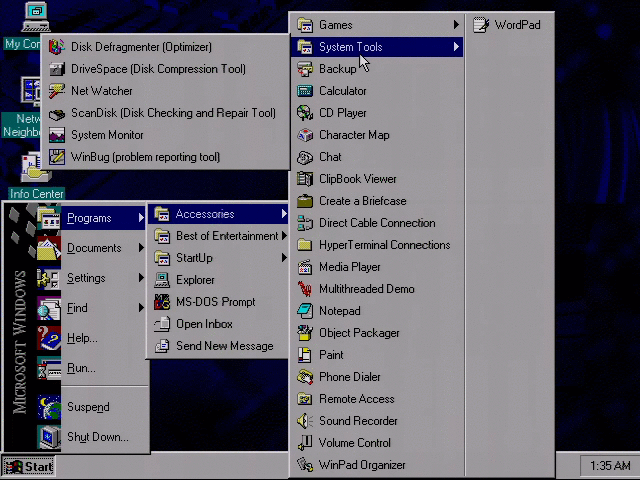Choose Help... from the Start menu

[92, 338]
